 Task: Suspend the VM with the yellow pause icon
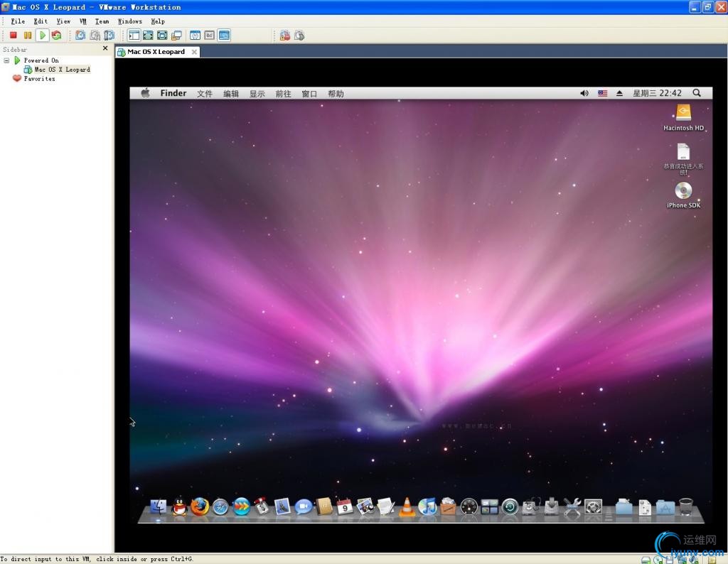tap(28, 36)
